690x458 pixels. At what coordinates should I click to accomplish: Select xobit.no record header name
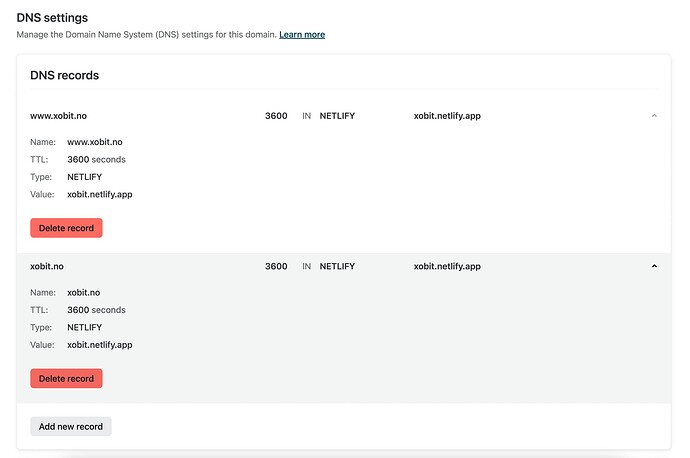(47, 266)
